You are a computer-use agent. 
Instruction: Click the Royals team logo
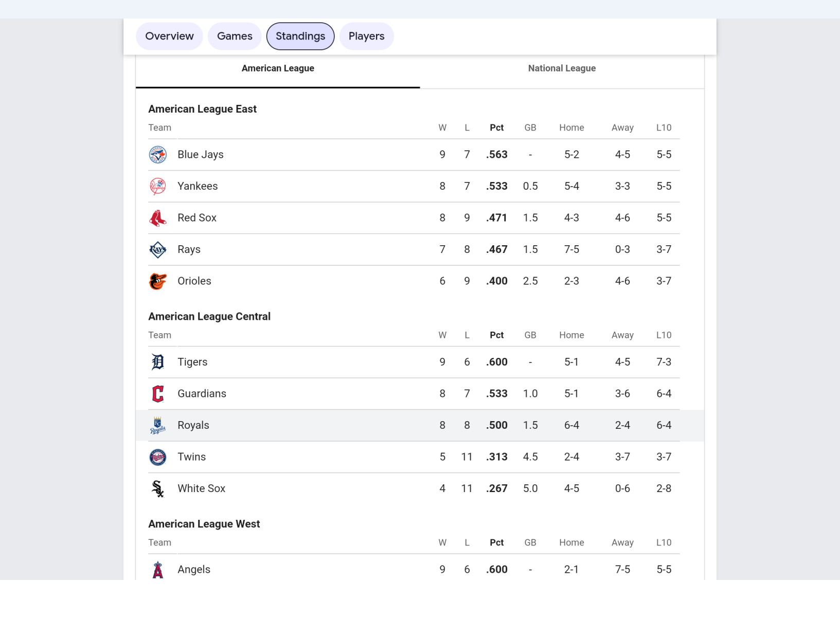(158, 426)
